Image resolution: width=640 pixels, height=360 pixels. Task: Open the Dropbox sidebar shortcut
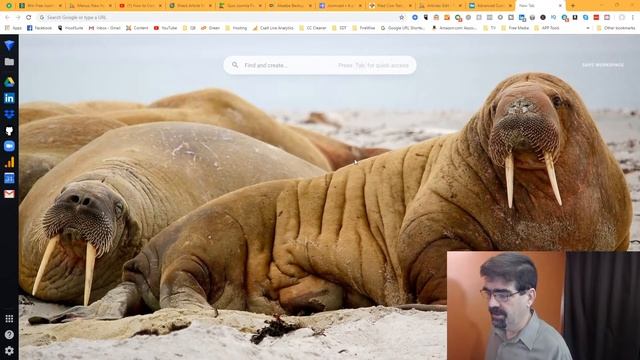[9, 114]
